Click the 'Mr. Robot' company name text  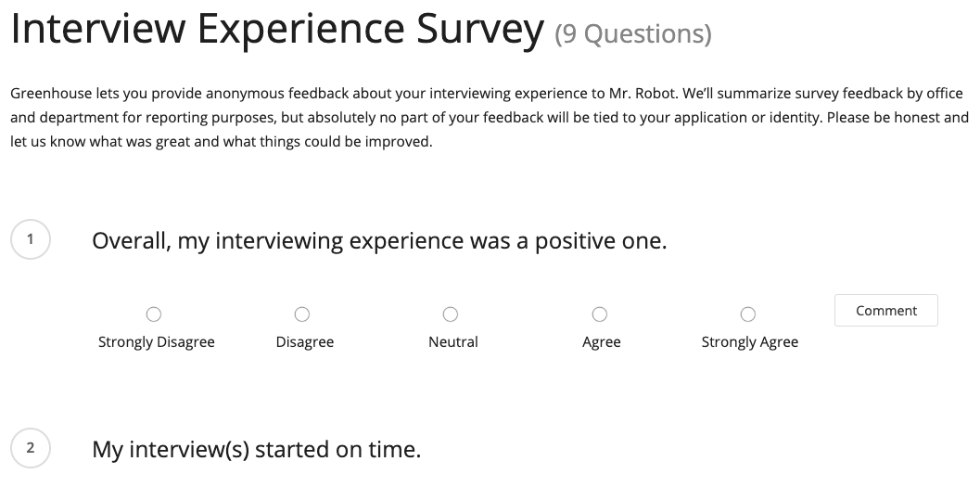pyautogui.click(x=643, y=94)
